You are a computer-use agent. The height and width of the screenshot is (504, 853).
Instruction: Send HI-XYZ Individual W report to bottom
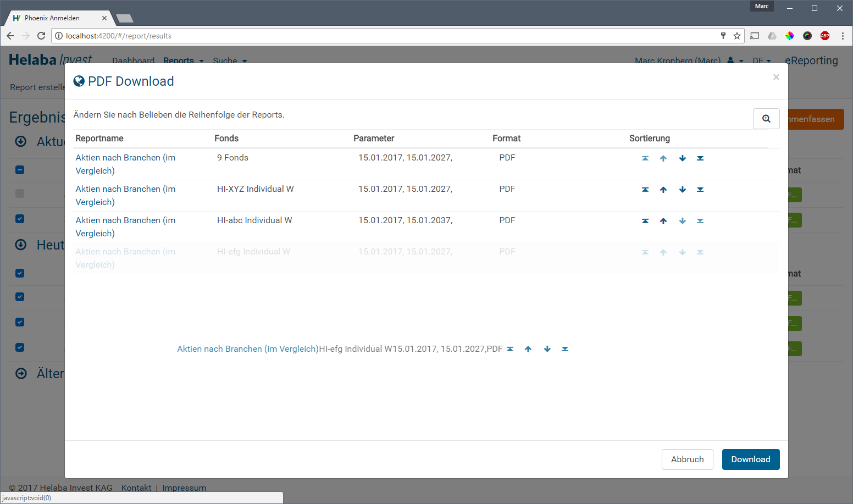click(x=700, y=190)
